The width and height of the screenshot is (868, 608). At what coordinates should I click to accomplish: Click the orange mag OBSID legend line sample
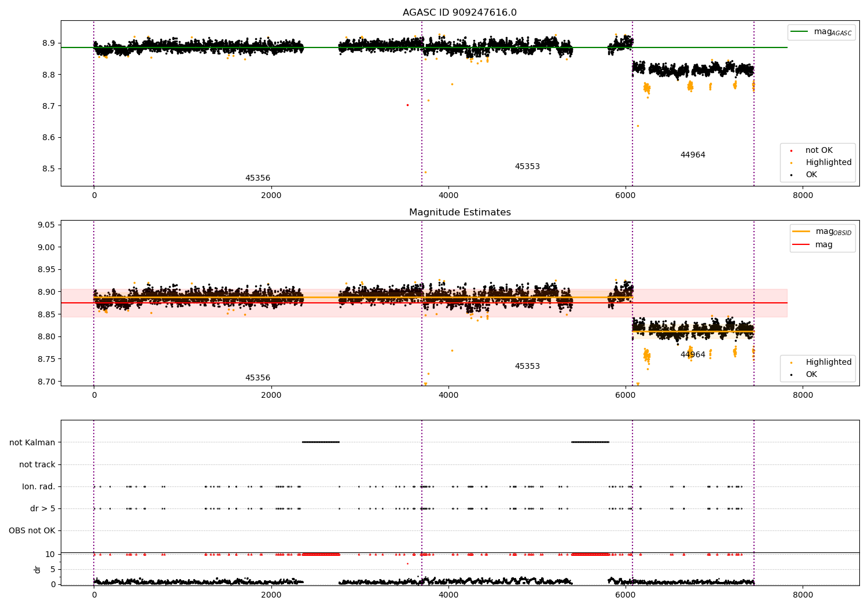(x=801, y=231)
